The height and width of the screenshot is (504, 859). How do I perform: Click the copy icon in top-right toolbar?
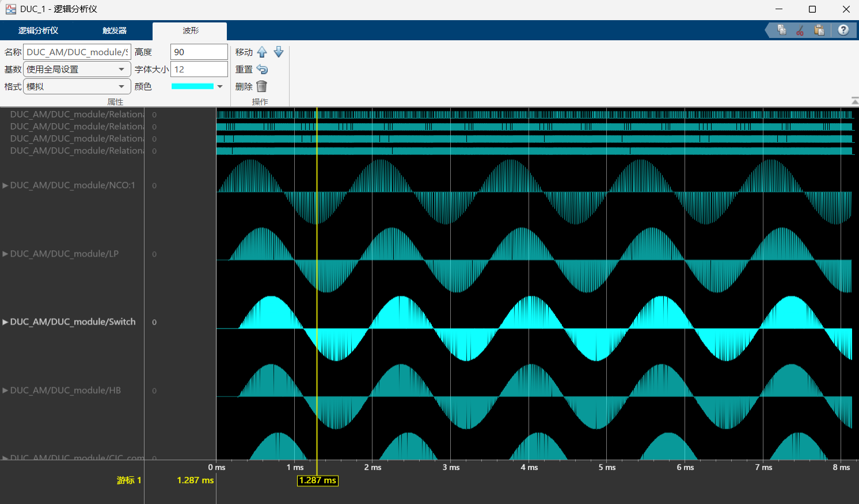click(x=781, y=30)
